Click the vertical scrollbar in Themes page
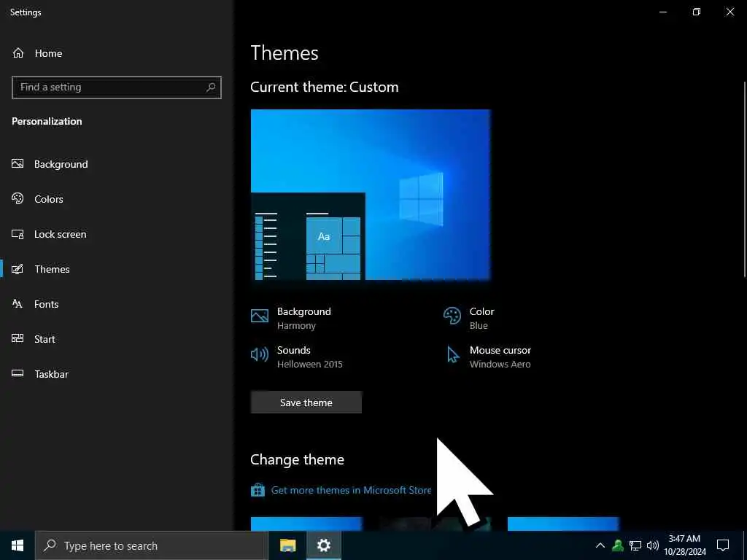 click(743, 179)
